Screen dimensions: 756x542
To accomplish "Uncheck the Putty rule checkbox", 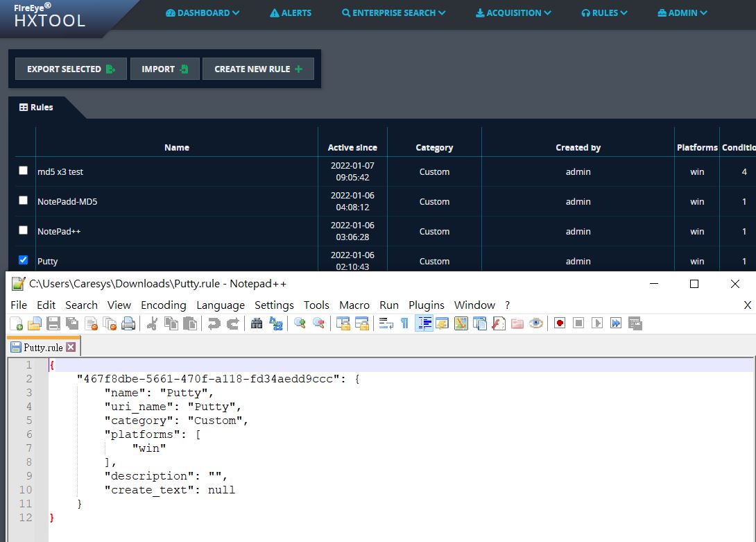I will click(23, 260).
